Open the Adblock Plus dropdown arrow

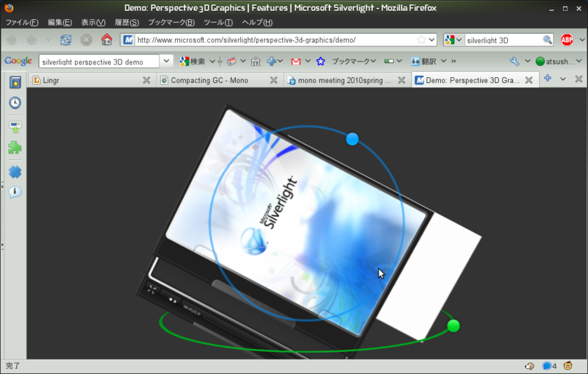[582, 40]
